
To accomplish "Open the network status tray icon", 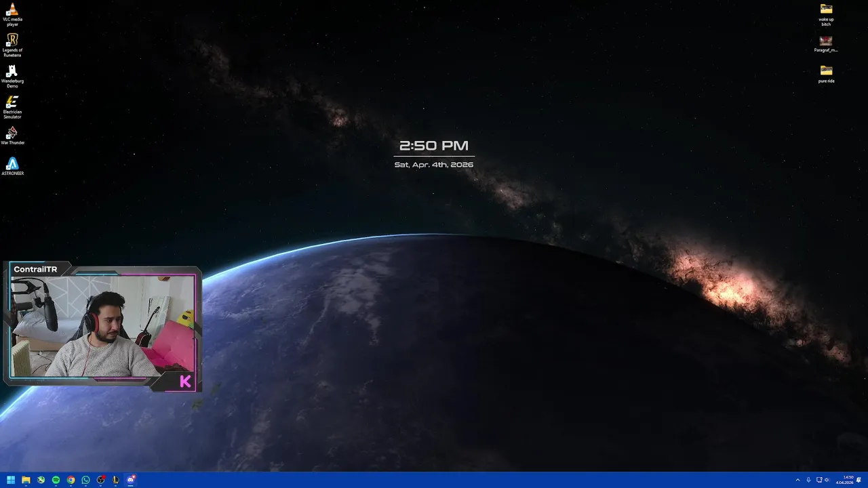I will tap(818, 480).
